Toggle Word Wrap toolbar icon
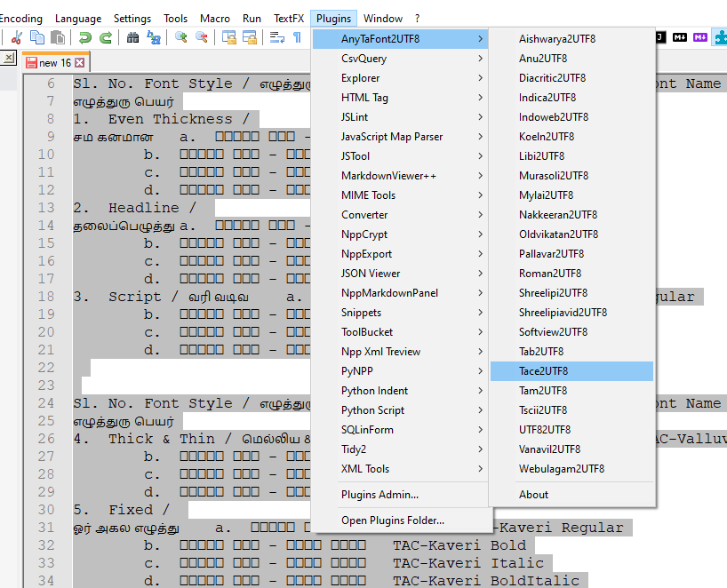The height and width of the screenshot is (588, 727). click(x=276, y=37)
